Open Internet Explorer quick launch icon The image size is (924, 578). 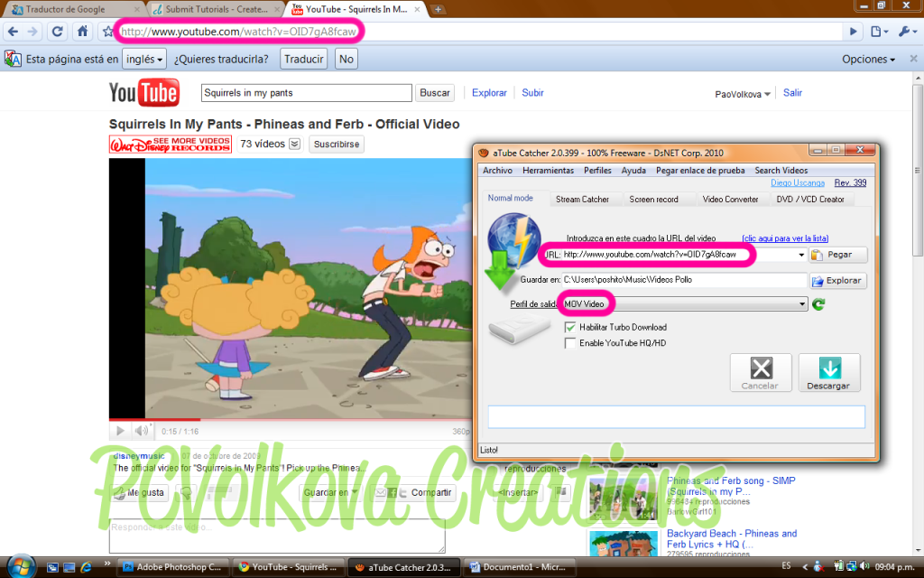(x=86, y=567)
